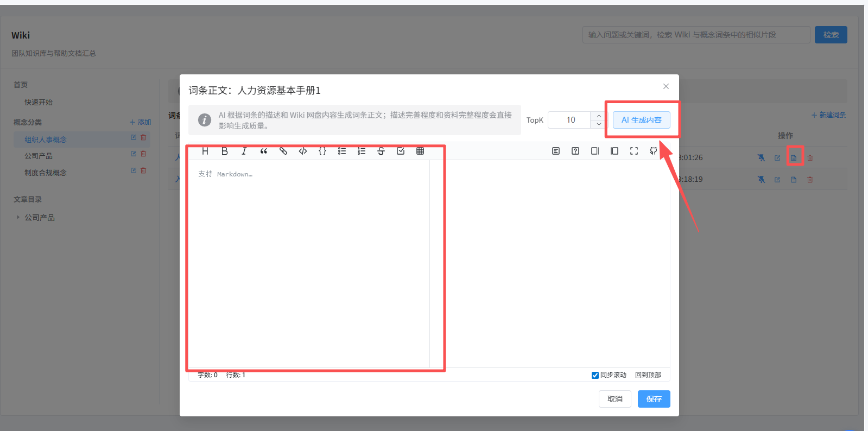Screen dimensions: 868x431
Task: Save the entry with the 保存 button
Action: (654, 399)
